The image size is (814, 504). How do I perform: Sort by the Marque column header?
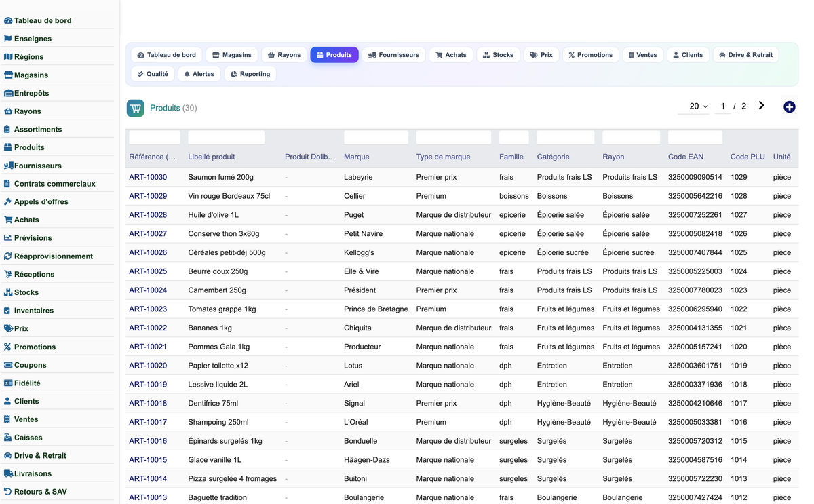point(357,157)
